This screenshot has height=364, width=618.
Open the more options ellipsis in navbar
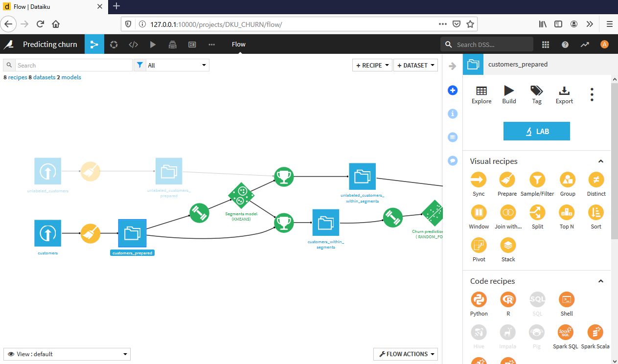point(211,45)
